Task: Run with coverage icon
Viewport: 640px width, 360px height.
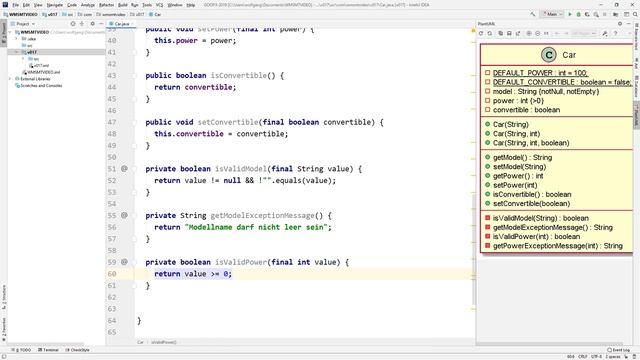Action: tap(587, 14)
